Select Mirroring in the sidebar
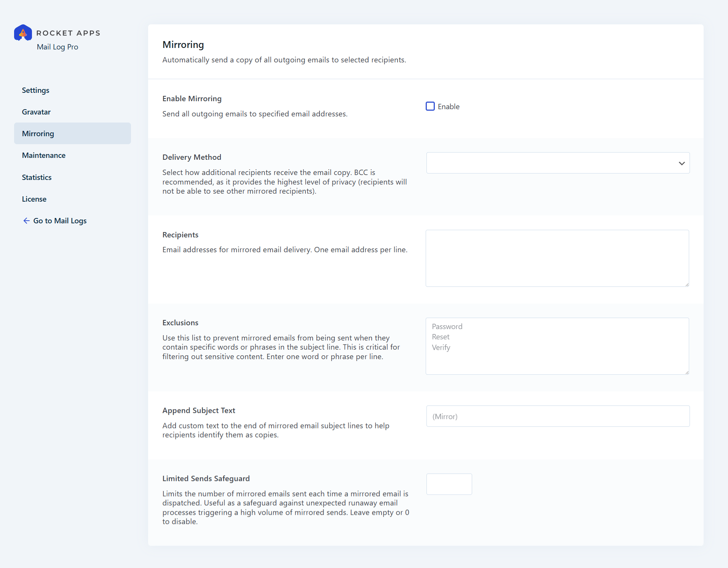Viewport: 728px width, 568px height. click(x=38, y=133)
